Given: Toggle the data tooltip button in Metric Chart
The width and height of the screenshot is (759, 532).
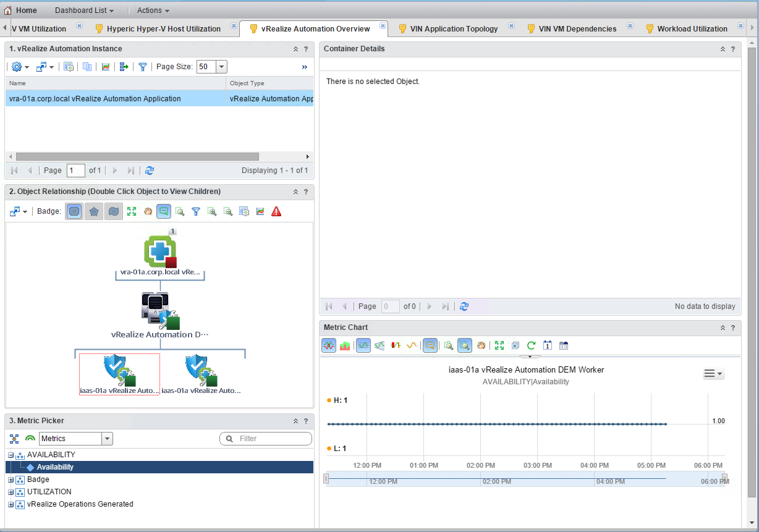Looking at the screenshot, I should 430,345.
